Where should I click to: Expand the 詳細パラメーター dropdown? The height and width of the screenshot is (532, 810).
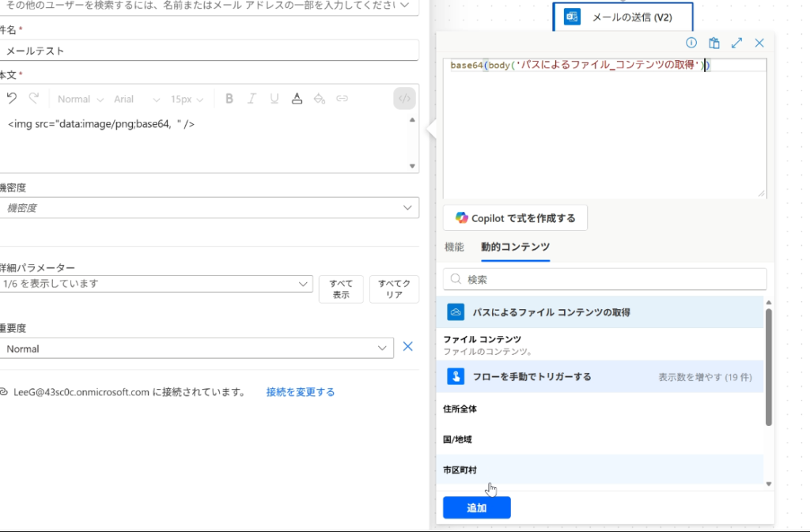pyautogui.click(x=157, y=283)
